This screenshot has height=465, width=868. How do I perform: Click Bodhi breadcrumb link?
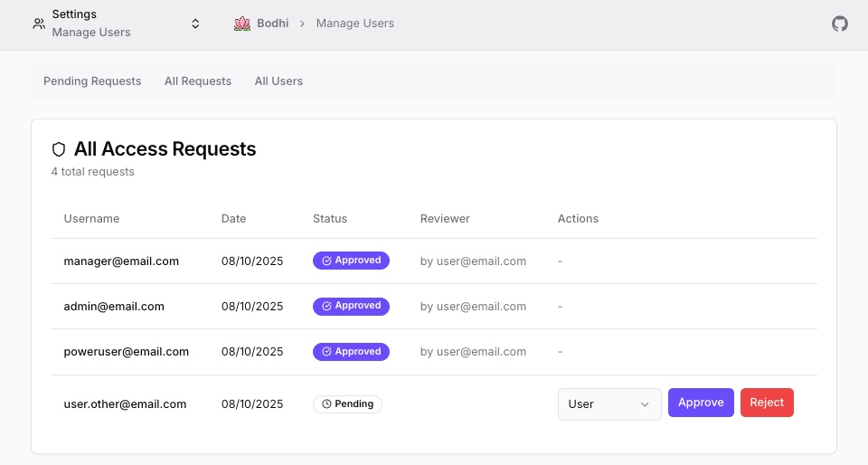click(272, 24)
